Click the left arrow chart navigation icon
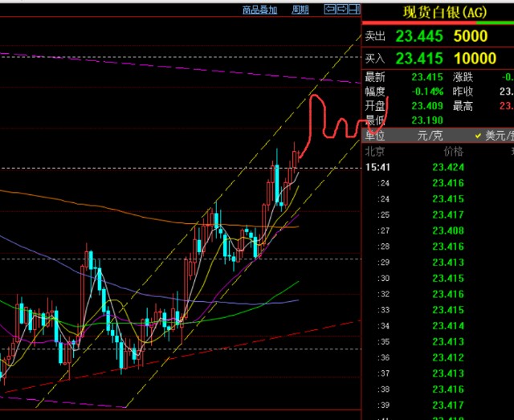This screenshot has height=420, width=514. click(x=329, y=10)
